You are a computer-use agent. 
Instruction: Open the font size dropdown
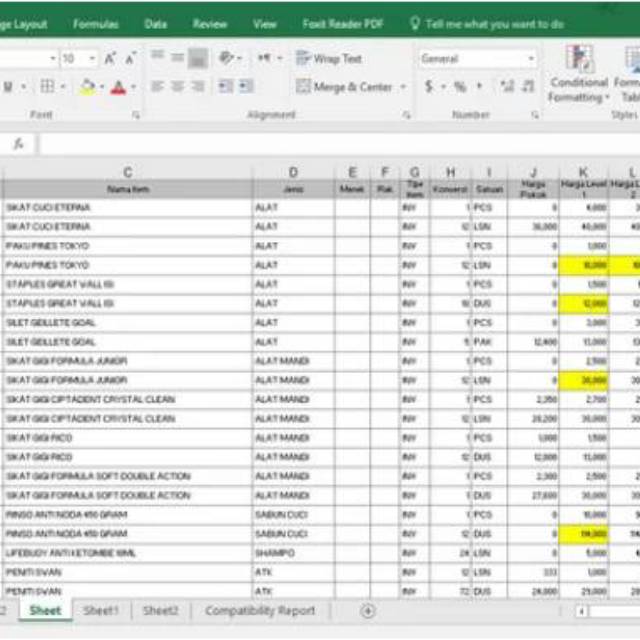pos(94,59)
